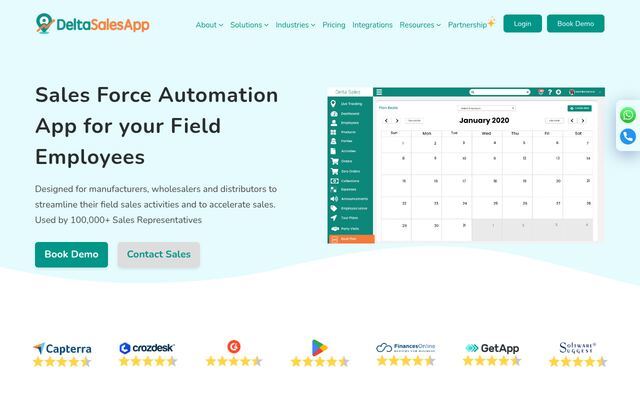The width and height of the screenshot is (640, 400).
Task: Click the blue phone call icon
Action: [x=628, y=136]
